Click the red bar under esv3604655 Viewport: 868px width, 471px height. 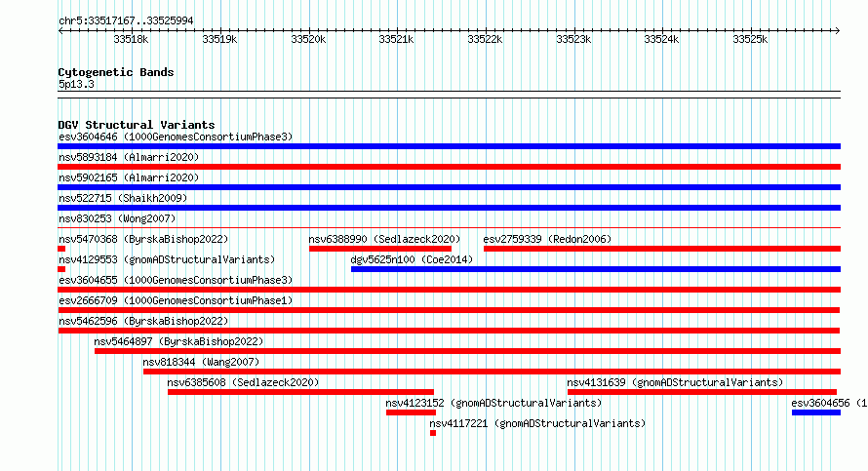(x=449, y=290)
